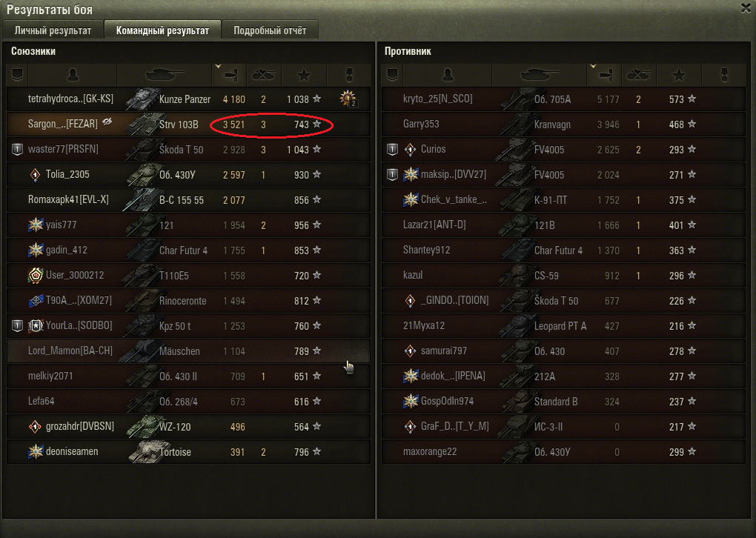The height and width of the screenshot is (538, 756).
Task: Toggle the crossed-eye icon beside Sargon_
Action: tap(107, 122)
